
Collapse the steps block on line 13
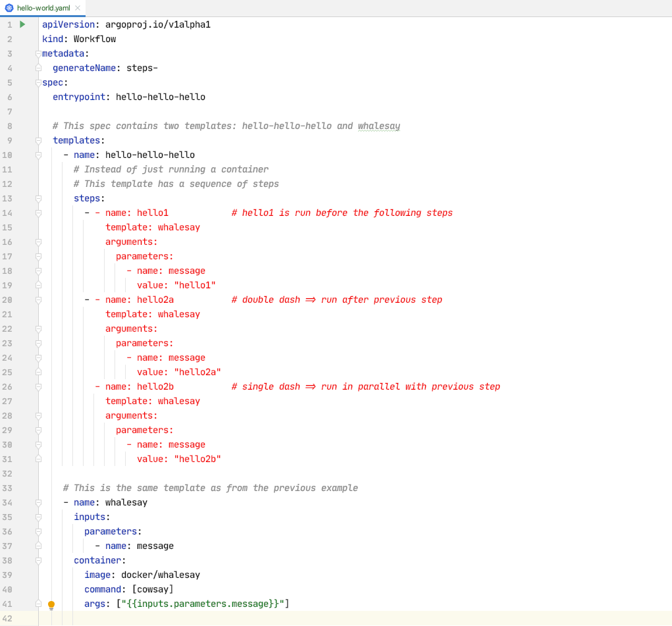[38, 198]
